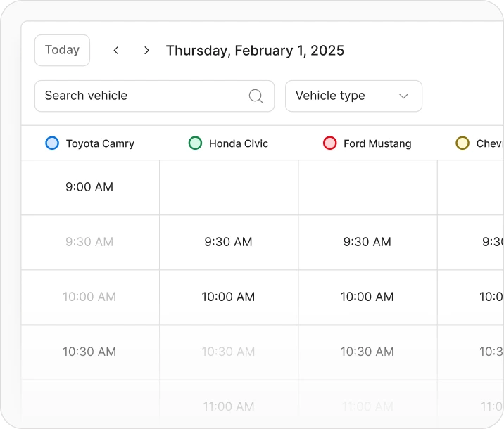
Task: Click the empty 9:00 AM Ford Mustang cell
Action: coord(367,188)
